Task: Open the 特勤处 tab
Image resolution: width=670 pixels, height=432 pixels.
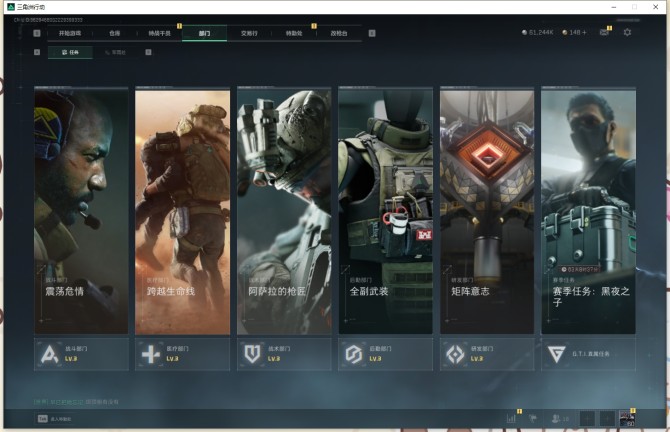Action: [x=294, y=33]
